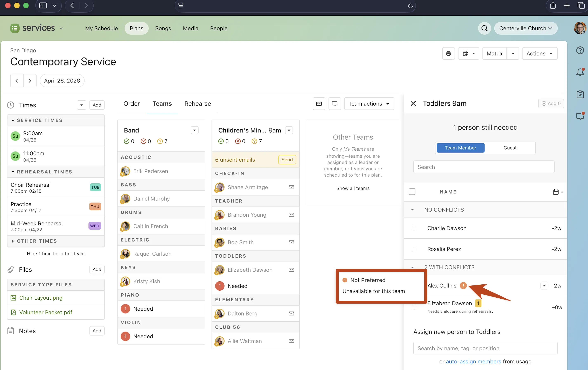
Task: Toggle the select-all checkbox above the name list
Action: [412, 191]
